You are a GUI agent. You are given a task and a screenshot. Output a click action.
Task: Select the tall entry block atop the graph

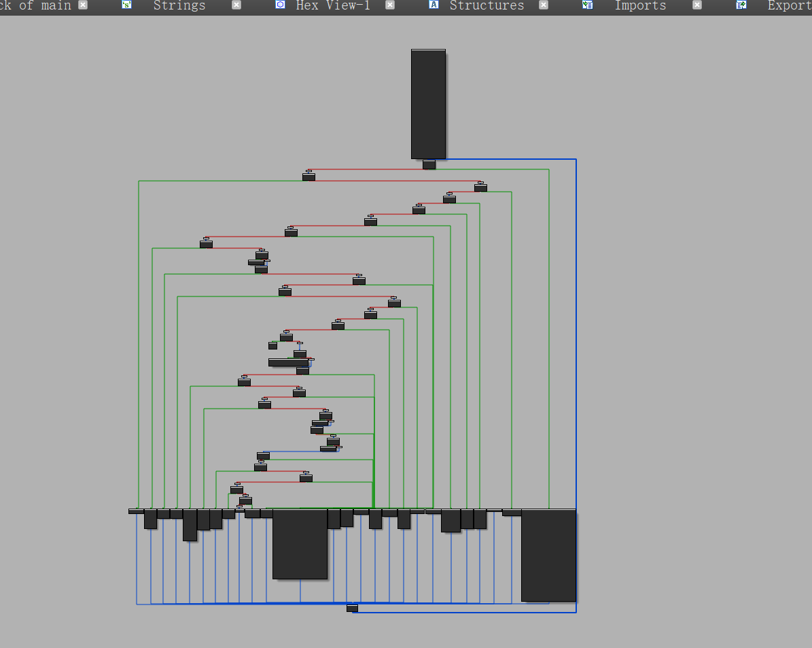tap(428, 103)
